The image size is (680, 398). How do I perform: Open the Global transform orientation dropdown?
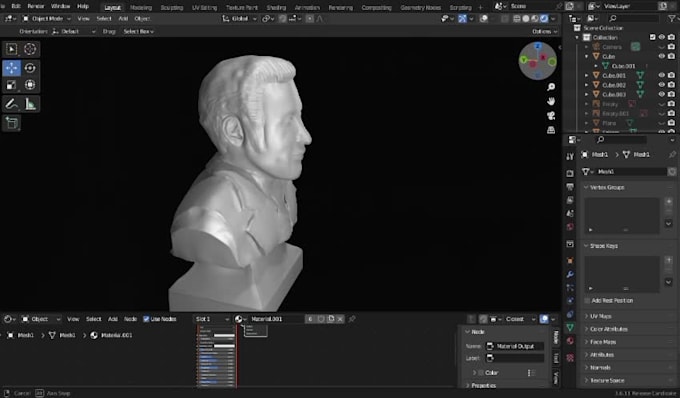pyautogui.click(x=239, y=19)
